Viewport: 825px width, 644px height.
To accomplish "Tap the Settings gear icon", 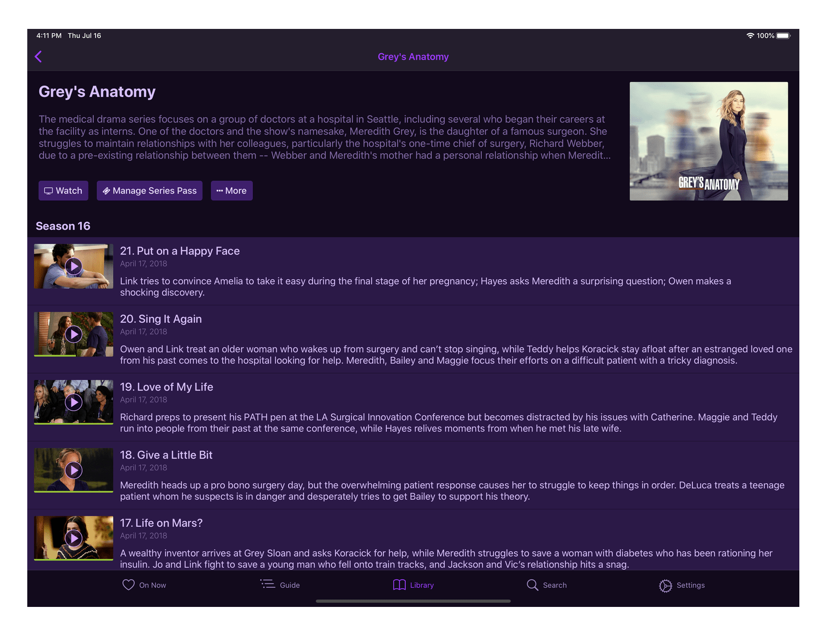I will point(665,586).
